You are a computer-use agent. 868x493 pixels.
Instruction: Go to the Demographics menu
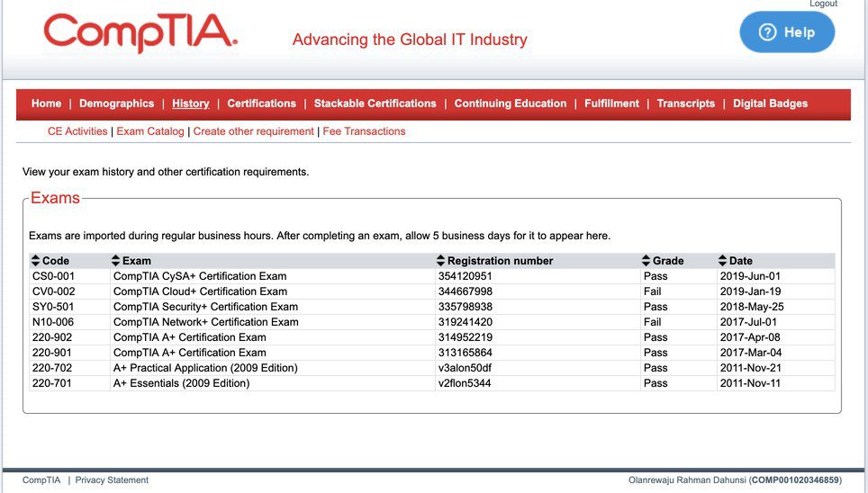(117, 103)
